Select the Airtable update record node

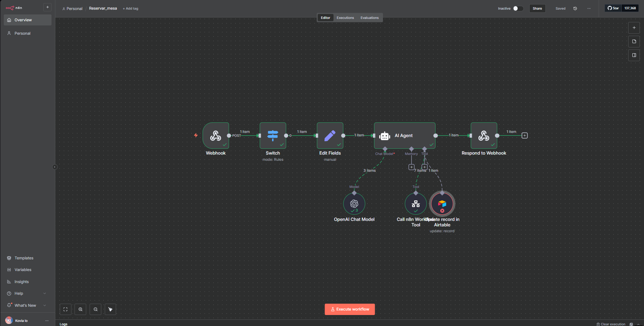pyautogui.click(x=442, y=204)
